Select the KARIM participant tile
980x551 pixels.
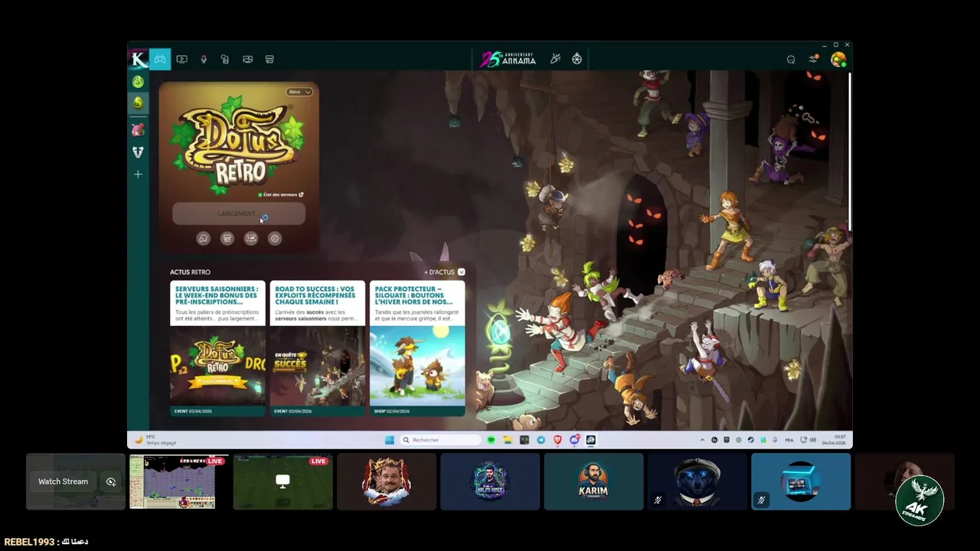click(x=593, y=481)
